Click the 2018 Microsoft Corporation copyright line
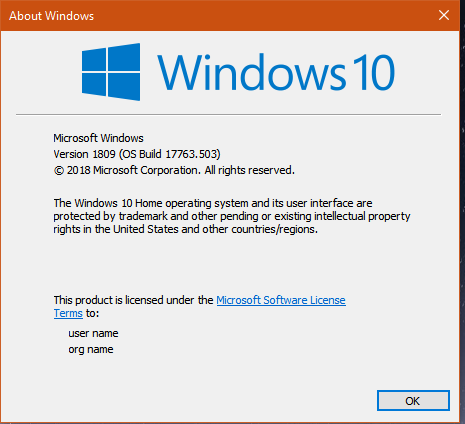Image resolution: width=465 pixels, height=424 pixels. tap(174, 170)
